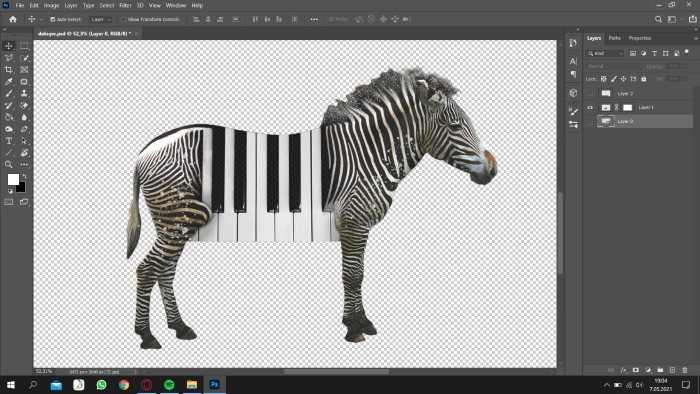This screenshot has height=394, width=700.
Task: Select the Brush tool
Action: pyautogui.click(x=8, y=94)
